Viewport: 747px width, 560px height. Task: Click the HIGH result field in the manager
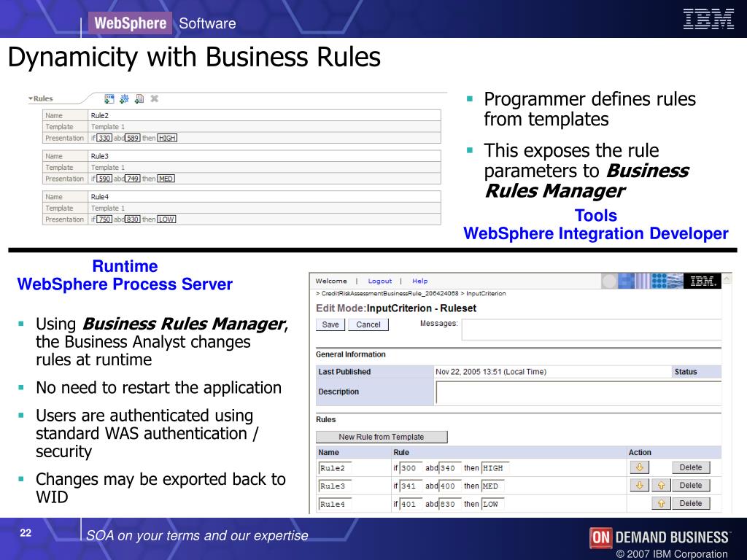(x=495, y=468)
